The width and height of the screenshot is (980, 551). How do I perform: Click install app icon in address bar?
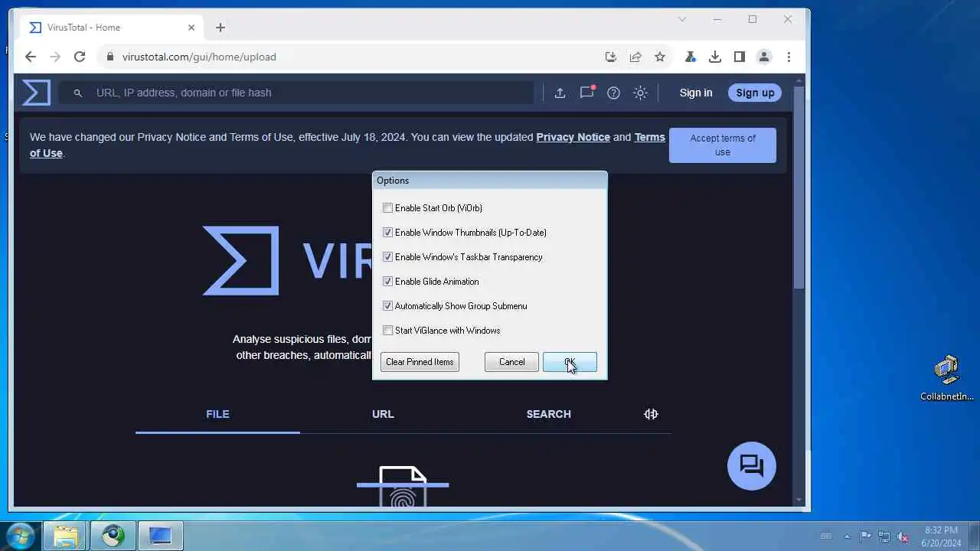[x=610, y=57]
